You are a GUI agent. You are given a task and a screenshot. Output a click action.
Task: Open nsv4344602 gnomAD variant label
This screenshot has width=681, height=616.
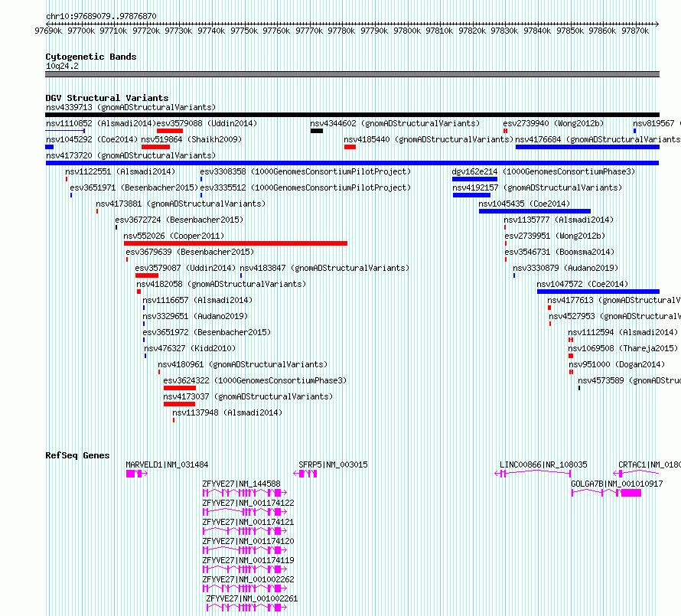click(x=395, y=123)
